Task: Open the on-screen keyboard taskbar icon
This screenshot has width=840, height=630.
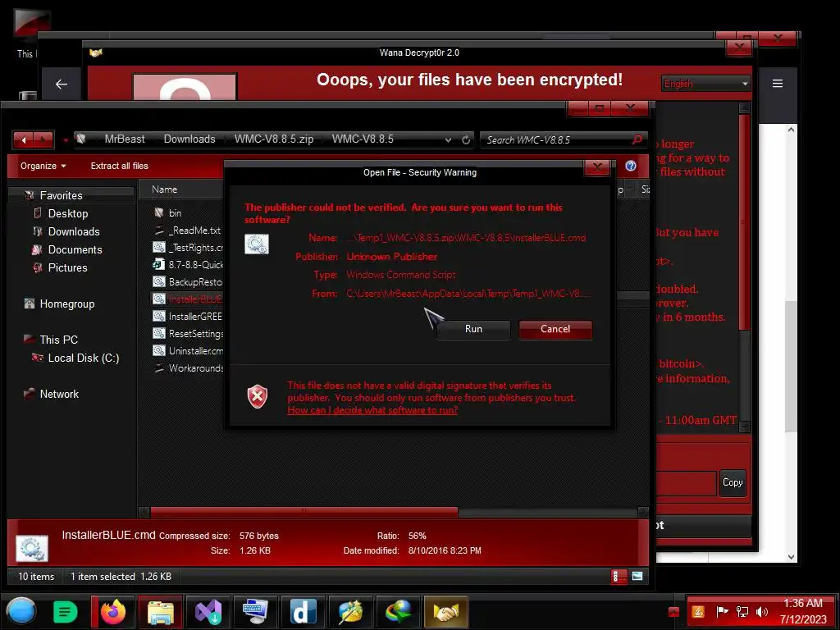Action: click(256, 612)
